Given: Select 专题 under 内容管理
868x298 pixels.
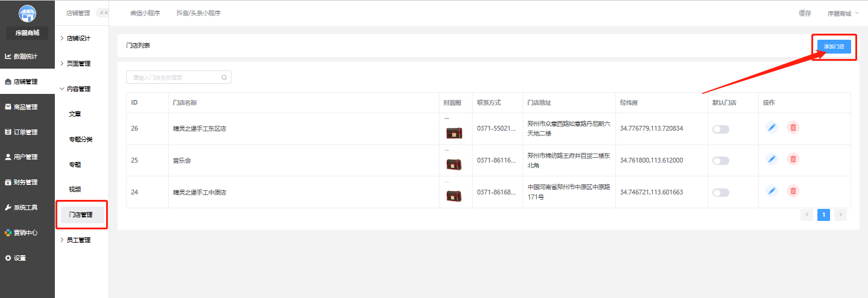Looking at the screenshot, I should [75, 164].
